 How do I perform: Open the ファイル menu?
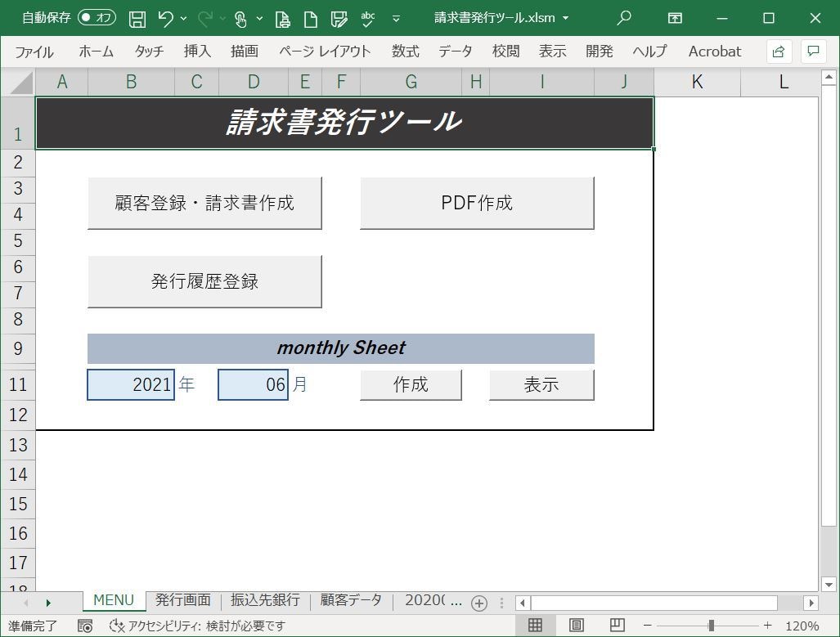click(34, 52)
